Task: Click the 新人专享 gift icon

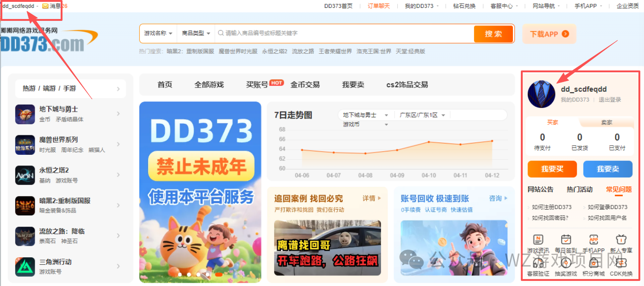Action: point(620,240)
